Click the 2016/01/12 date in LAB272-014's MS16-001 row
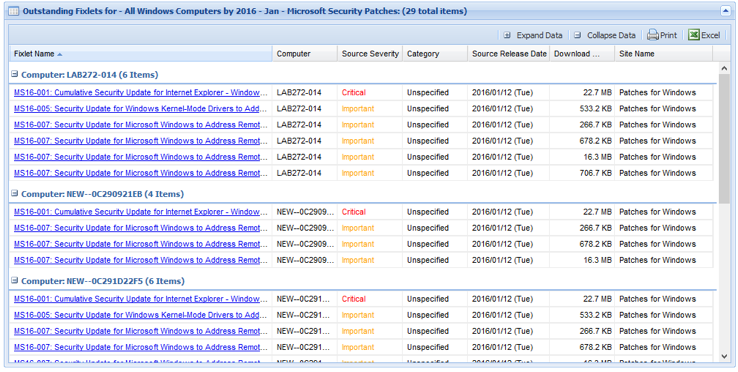Screen dimensions: 738x372 click(x=502, y=92)
